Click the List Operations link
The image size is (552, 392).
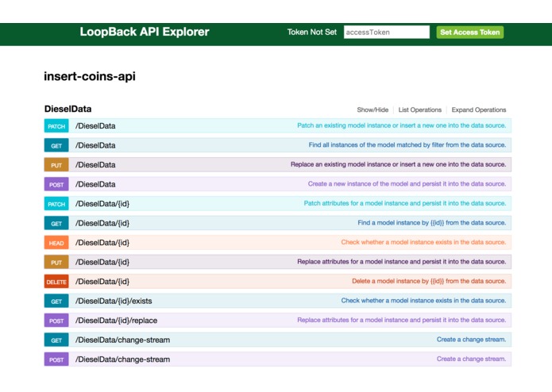tap(419, 110)
